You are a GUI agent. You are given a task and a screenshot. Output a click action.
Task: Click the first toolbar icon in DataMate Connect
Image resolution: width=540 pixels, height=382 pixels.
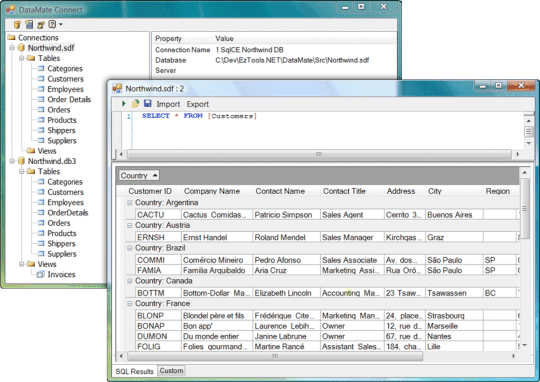click(x=17, y=24)
